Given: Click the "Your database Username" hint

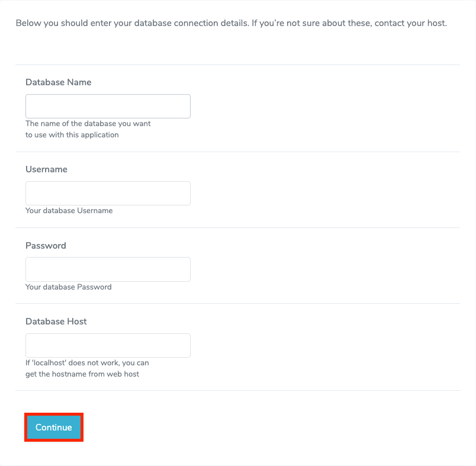Looking at the screenshot, I should [x=69, y=210].
